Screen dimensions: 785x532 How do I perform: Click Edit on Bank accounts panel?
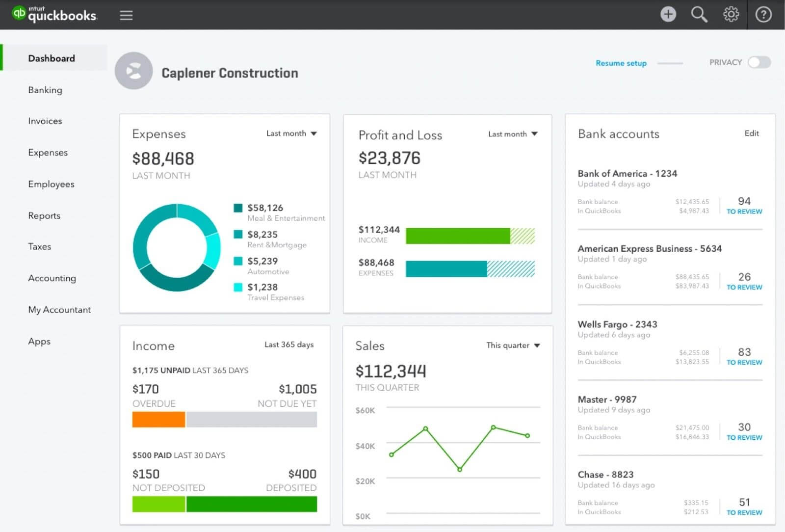click(752, 133)
